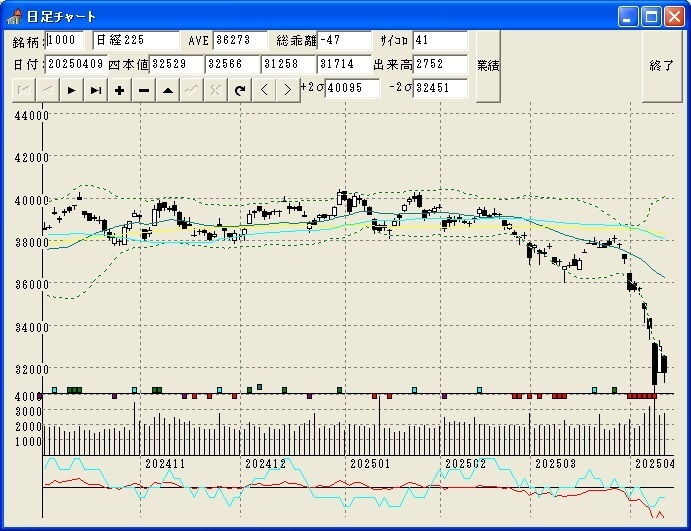Click the 終了 exit button
This screenshot has width=691, height=531.
tap(661, 65)
